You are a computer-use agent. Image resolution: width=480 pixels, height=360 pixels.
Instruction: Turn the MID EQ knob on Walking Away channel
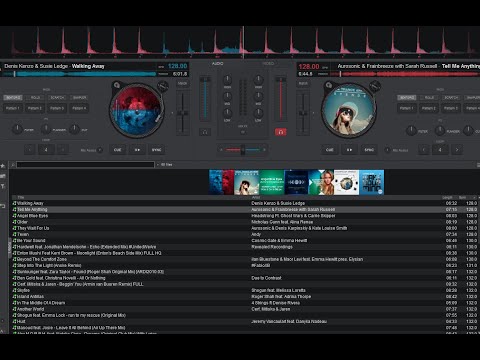pyautogui.click(x=227, y=96)
